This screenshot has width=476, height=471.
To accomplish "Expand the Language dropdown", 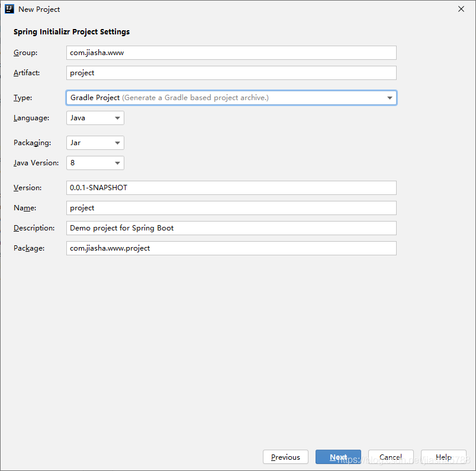I will click(x=118, y=118).
